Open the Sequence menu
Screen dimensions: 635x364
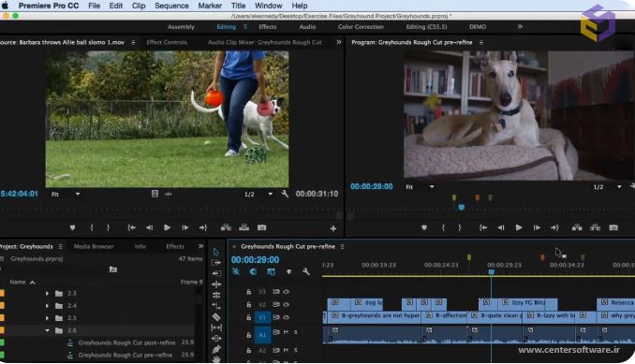(171, 6)
